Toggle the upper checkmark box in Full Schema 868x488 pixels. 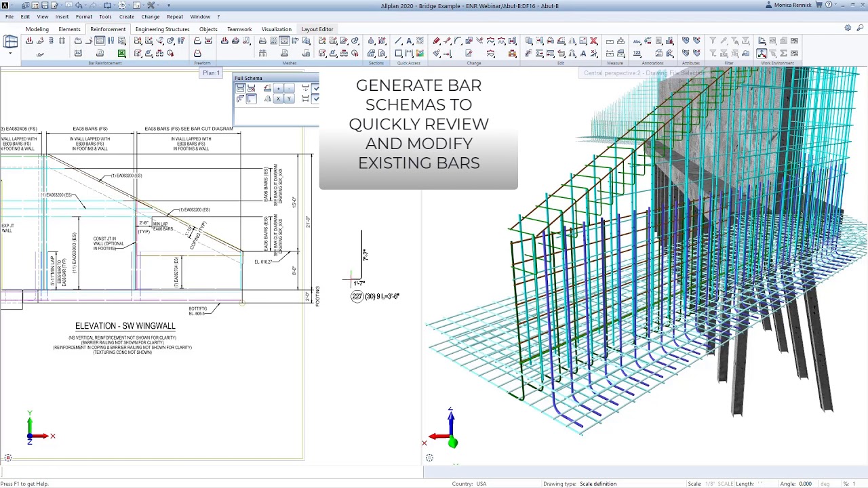click(x=316, y=88)
